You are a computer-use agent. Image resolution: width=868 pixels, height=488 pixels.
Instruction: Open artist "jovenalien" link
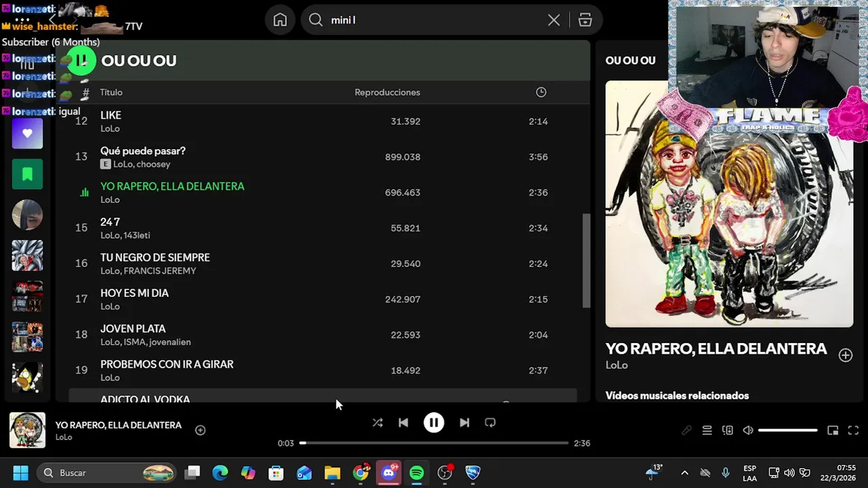169,342
